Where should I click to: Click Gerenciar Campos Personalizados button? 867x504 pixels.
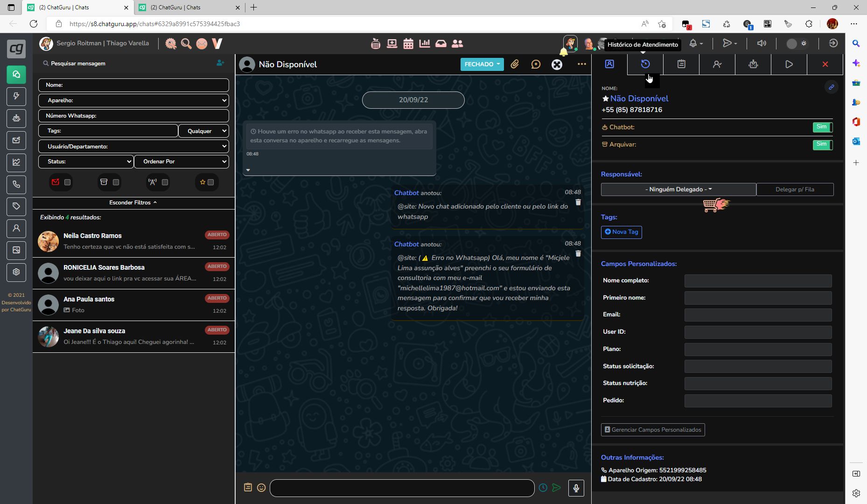click(x=653, y=430)
